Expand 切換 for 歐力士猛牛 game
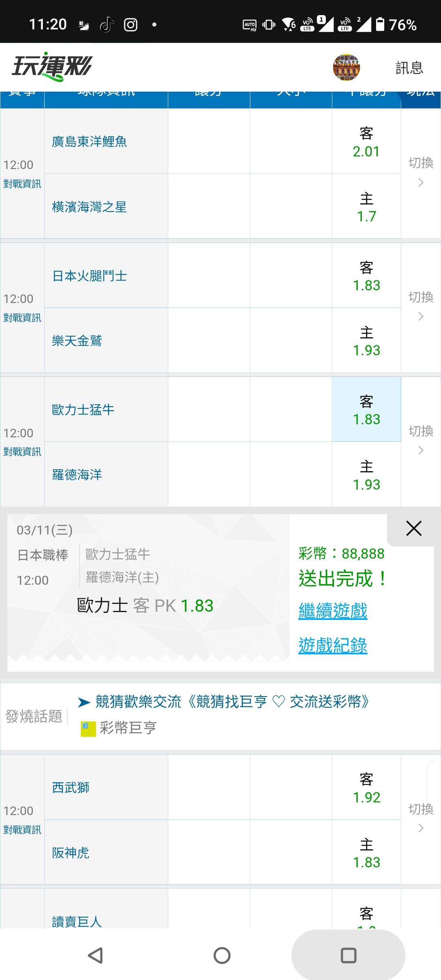The image size is (441, 980). click(x=421, y=440)
